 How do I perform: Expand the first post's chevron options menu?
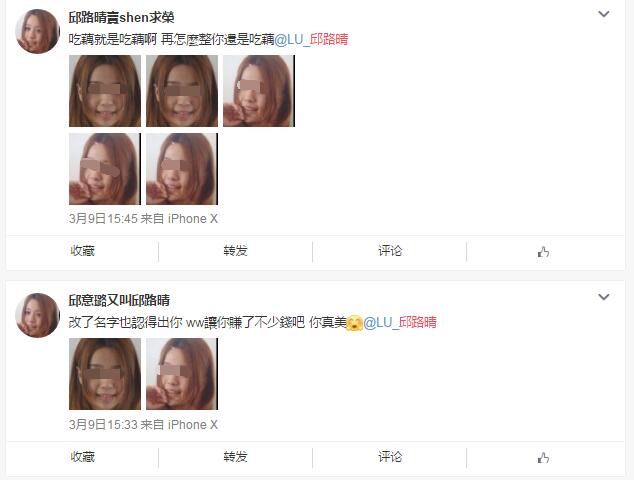pyautogui.click(x=604, y=14)
